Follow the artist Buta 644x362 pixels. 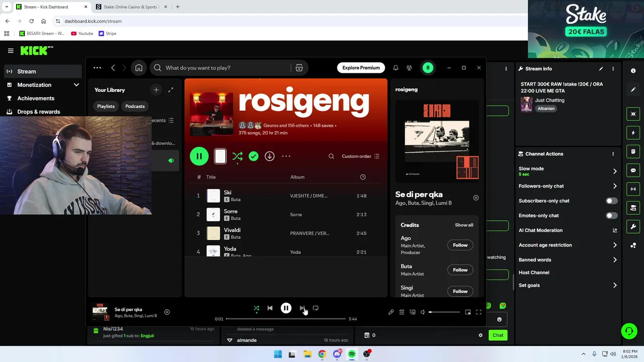click(460, 270)
